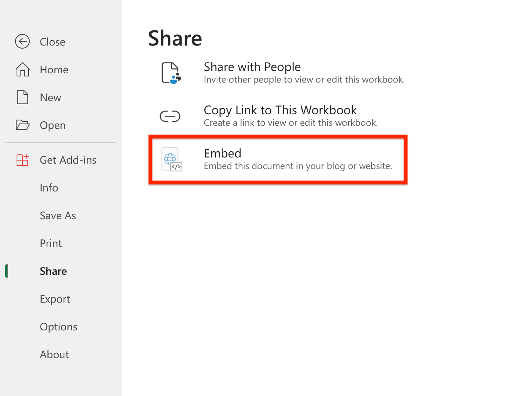Go to the Print page
Screen dimensions: 532x396
(51, 243)
